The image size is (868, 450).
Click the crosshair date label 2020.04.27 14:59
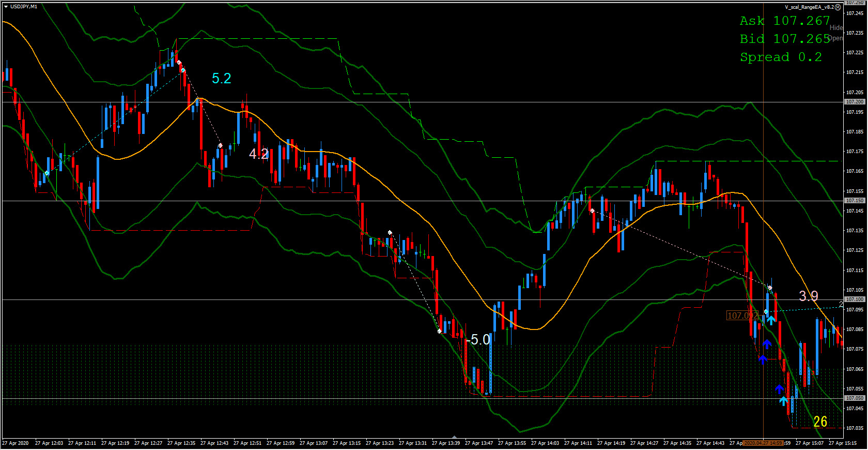[x=763, y=443]
